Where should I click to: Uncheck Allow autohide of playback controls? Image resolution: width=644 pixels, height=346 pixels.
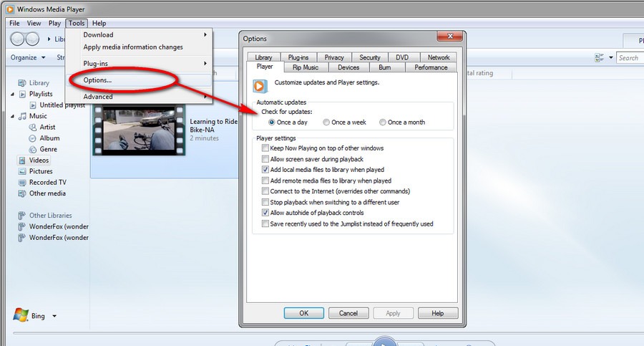coord(265,213)
